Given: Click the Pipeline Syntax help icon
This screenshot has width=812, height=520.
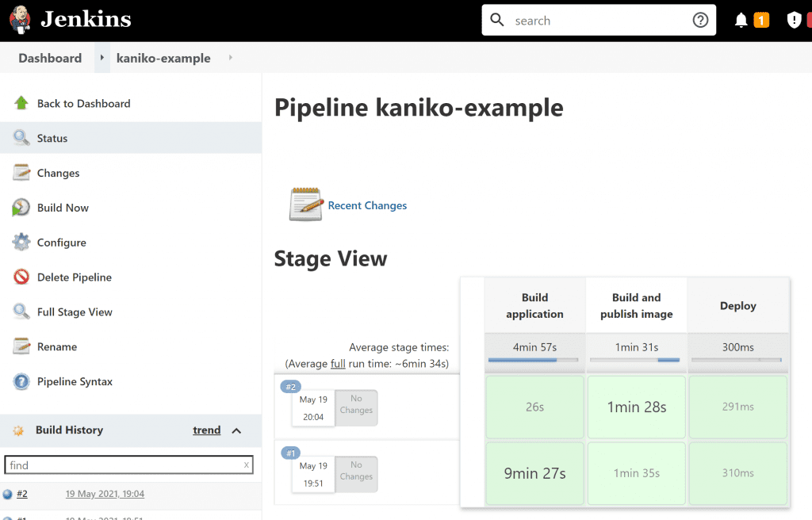Looking at the screenshot, I should click(x=21, y=382).
